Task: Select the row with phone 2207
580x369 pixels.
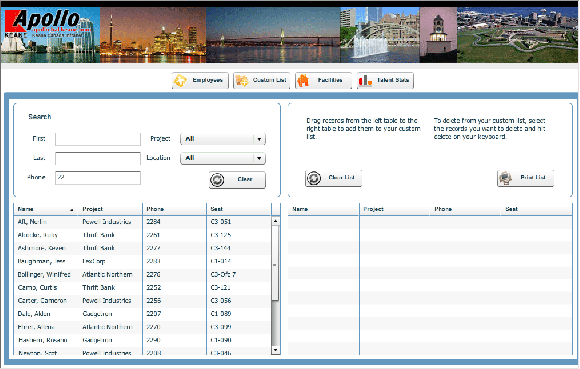Action: pos(142,314)
